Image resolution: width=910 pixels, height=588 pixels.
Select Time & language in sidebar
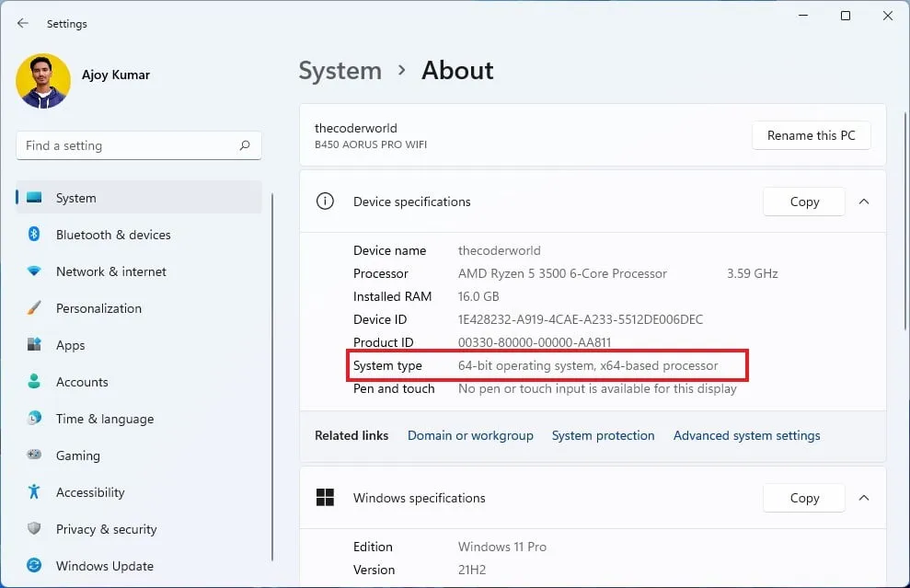(104, 419)
